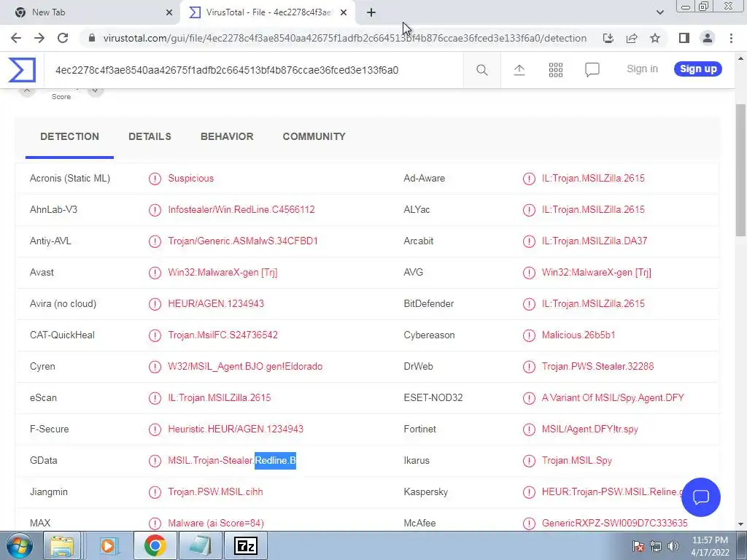Open the blue chat widget button
Screen dimensions: 747x560
701,497
